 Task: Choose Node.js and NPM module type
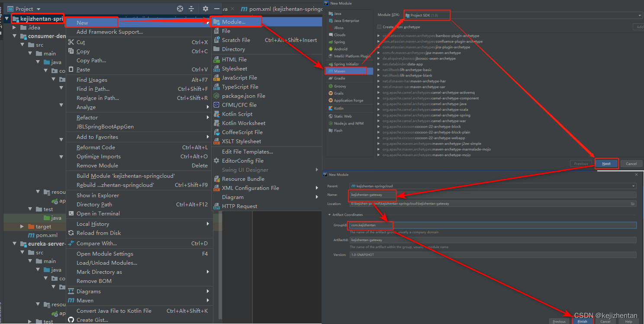(x=348, y=123)
